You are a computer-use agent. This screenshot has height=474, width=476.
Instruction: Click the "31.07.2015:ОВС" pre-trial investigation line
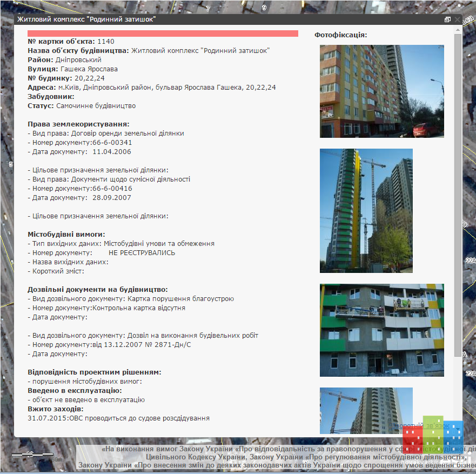pyautogui.click(x=119, y=418)
